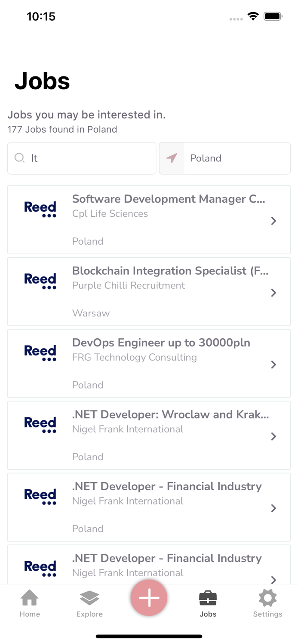Select the Jobs briefcase icon

(x=208, y=597)
